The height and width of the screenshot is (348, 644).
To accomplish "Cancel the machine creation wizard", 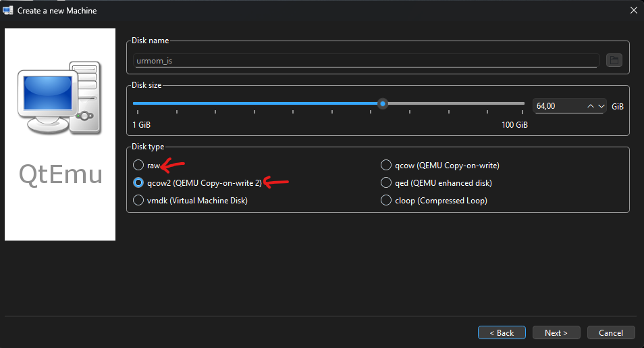I will click(611, 332).
